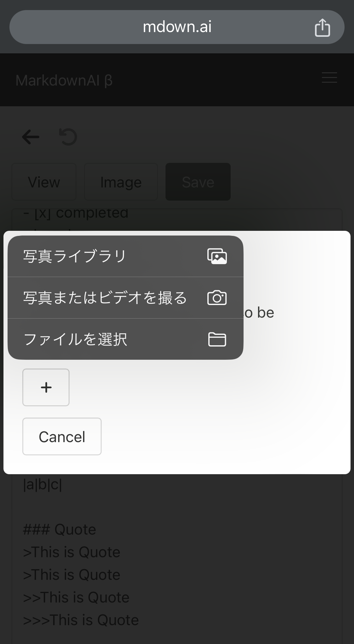Choose ファイルを選択 menu entry
Image resolution: width=354 pixels, height=644 pixels.
126,339
